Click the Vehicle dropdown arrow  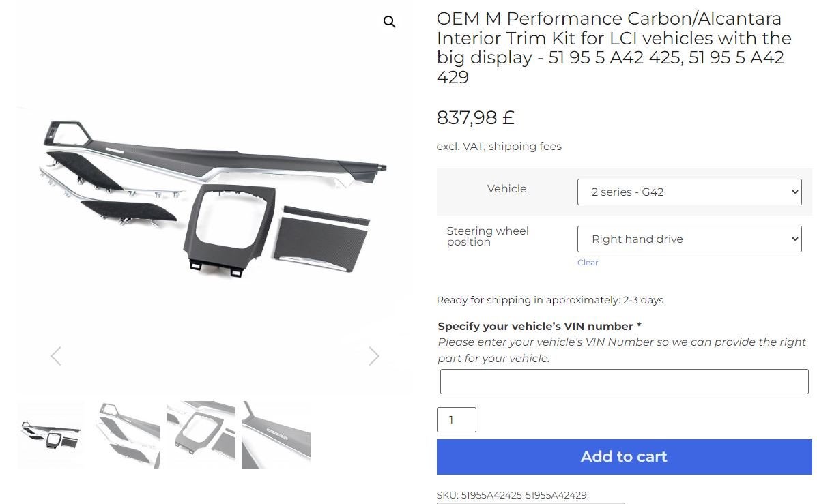pyautogui.click(x=794, y=192)
